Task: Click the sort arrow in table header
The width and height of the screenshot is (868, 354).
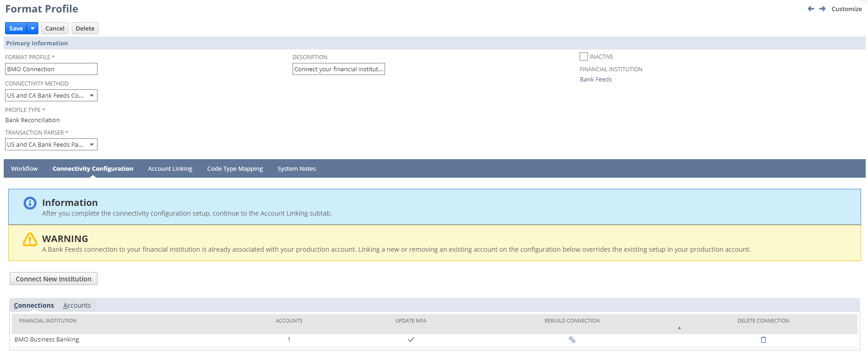Action: 679,328
